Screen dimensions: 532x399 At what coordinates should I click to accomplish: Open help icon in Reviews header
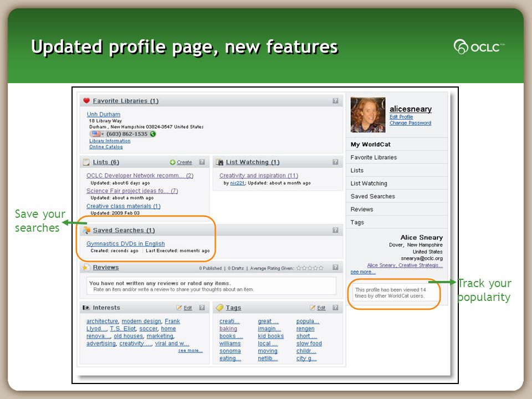[335, 267]
